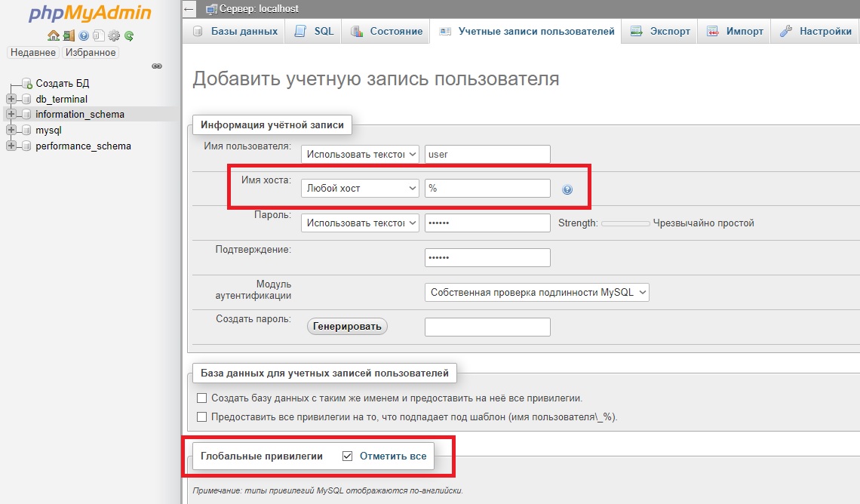The height and width of the screenshot is (504, 860).
Task: Click the Сервер: localhost breadcrumb link
Action: click(x=259, y=9)
